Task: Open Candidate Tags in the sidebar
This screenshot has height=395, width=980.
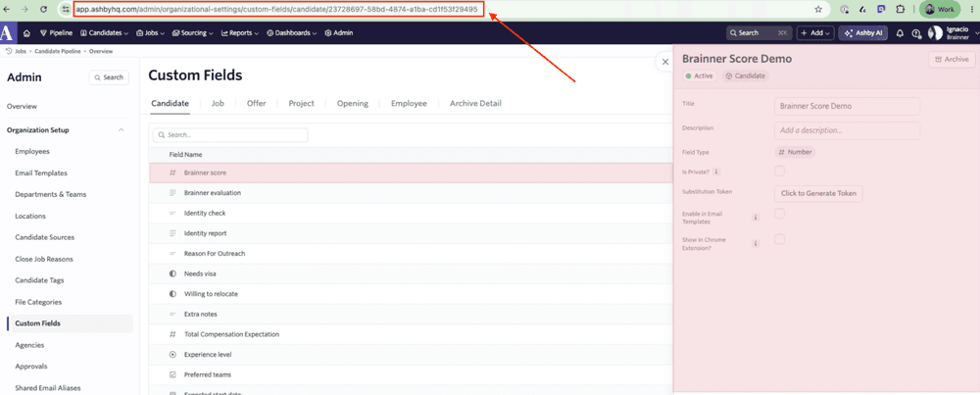Action: pyautogui.click(x=39, y=280)
